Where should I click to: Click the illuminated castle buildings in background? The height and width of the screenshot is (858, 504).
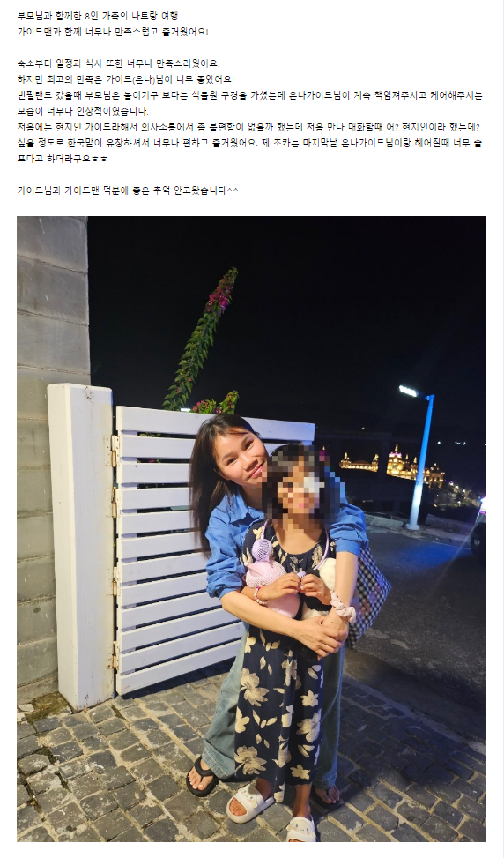391,468
